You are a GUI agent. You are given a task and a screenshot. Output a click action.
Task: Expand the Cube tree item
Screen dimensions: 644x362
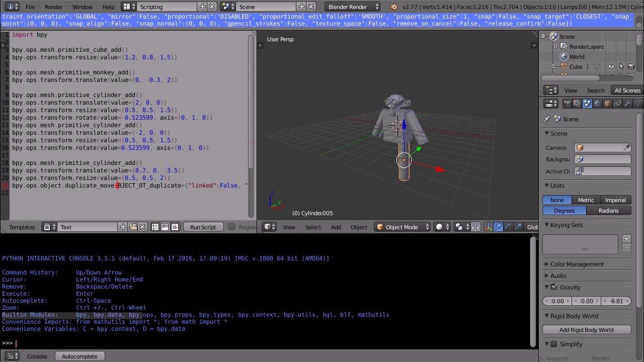[553, 66]
